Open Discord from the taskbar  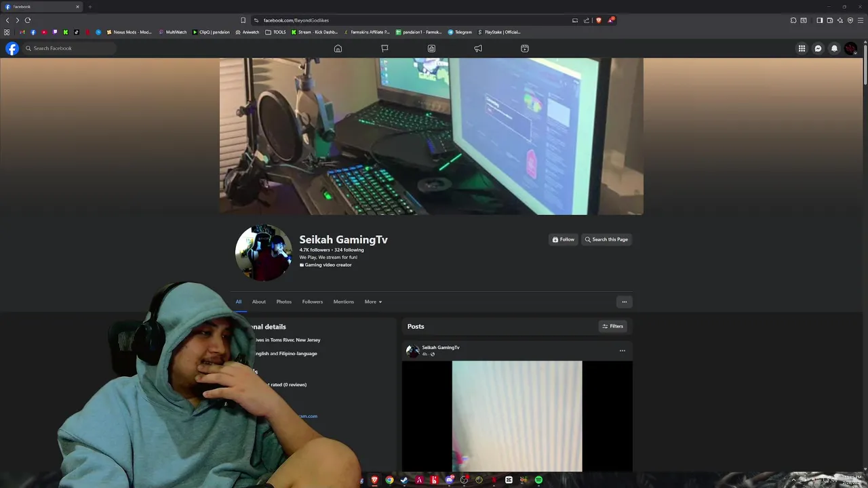[x=449, y=480]
